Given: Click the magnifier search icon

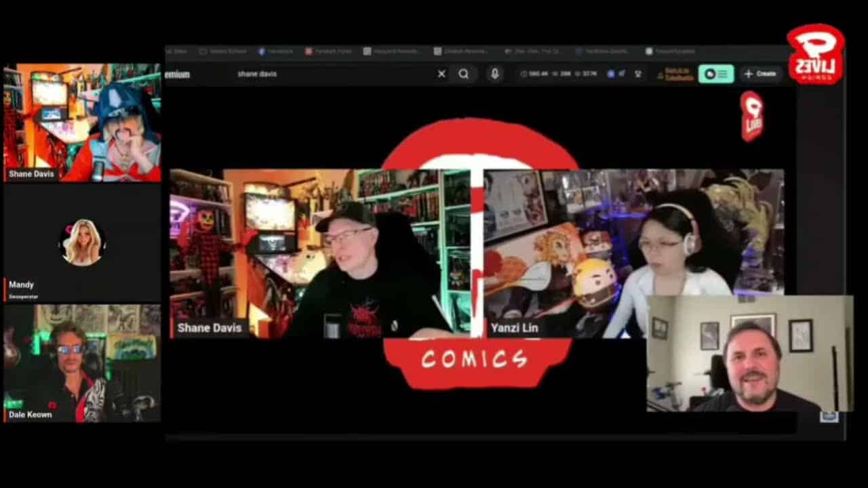Looking at the screenshot, I should (464, 74).
